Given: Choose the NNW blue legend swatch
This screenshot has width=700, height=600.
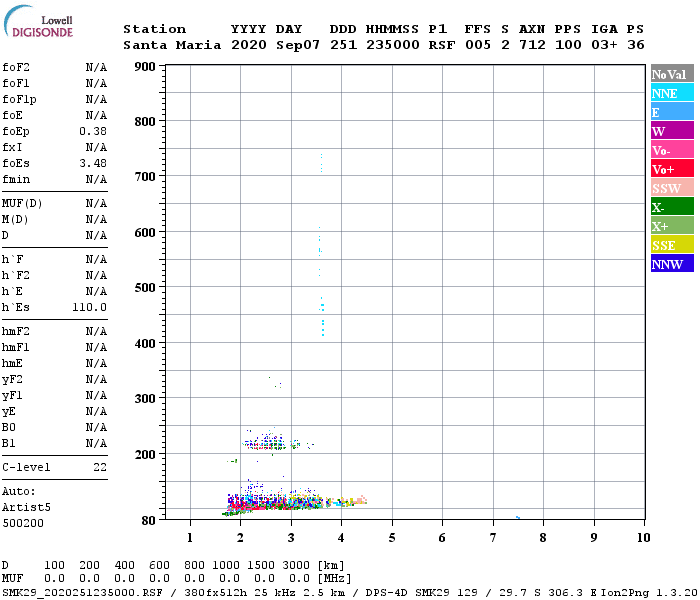Looking at the screenshot, I should click(x=672, y=263).
